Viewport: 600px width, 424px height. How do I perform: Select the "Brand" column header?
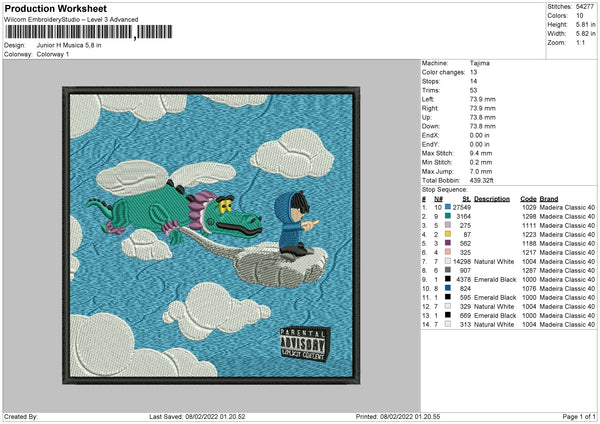(549, 199)
